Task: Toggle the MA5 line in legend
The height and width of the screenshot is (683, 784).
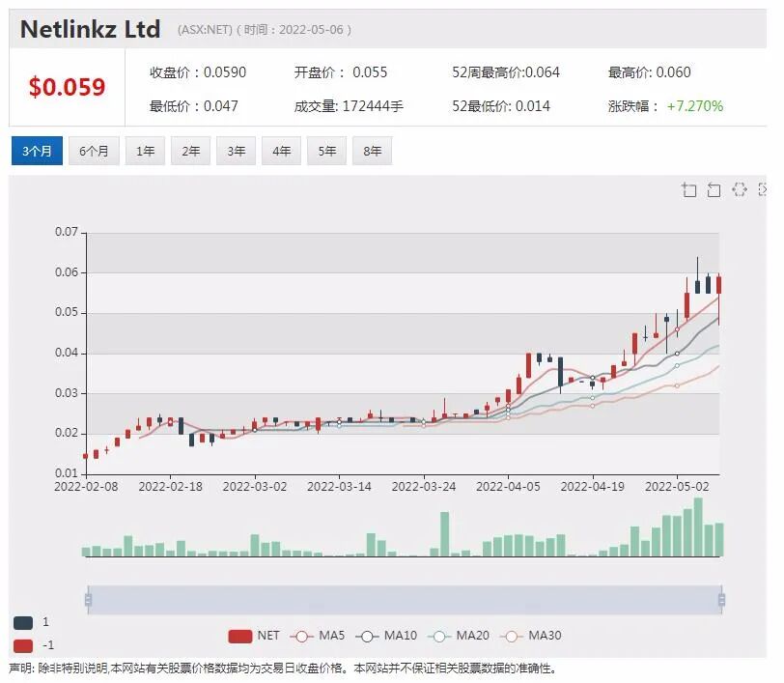Action: (x=318, y=636)
